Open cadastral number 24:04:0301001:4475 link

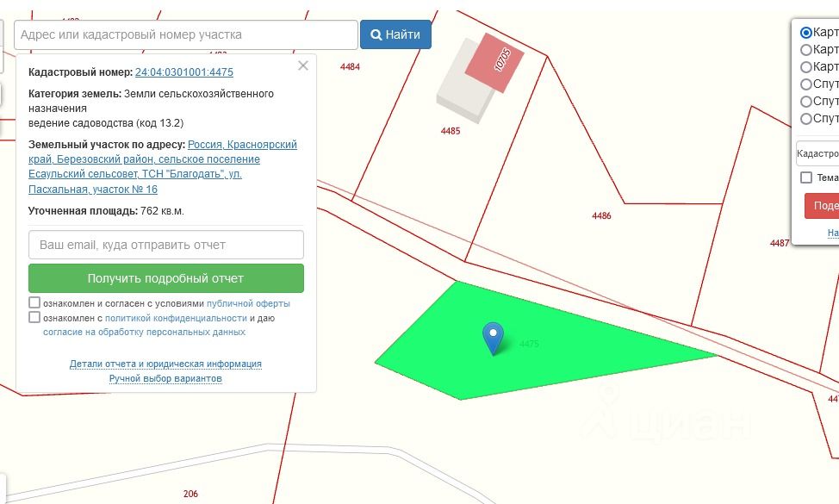(184, 72)
